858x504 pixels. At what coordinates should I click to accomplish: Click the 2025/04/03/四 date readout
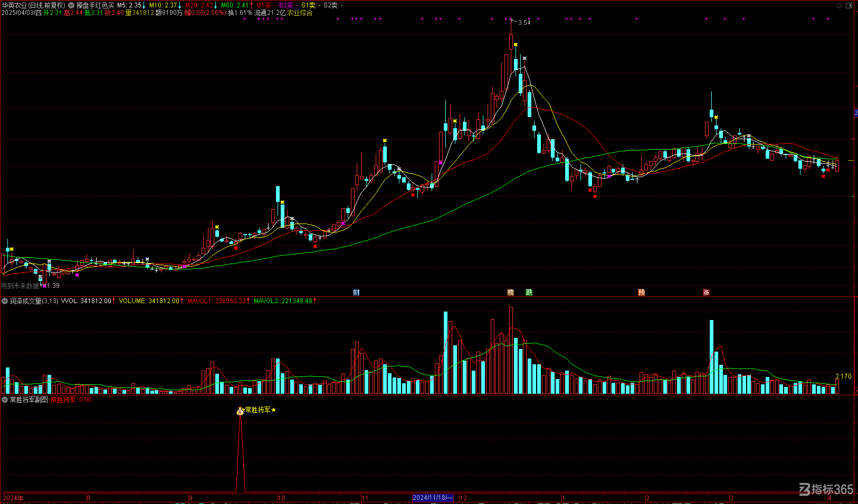coord(21,13)
